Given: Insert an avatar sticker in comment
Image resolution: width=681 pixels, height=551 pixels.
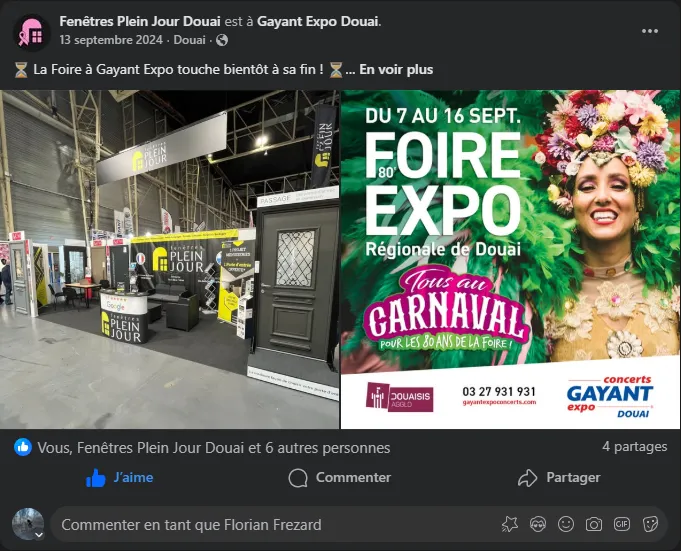Looking at the screenshot, I should pos(538,525).
